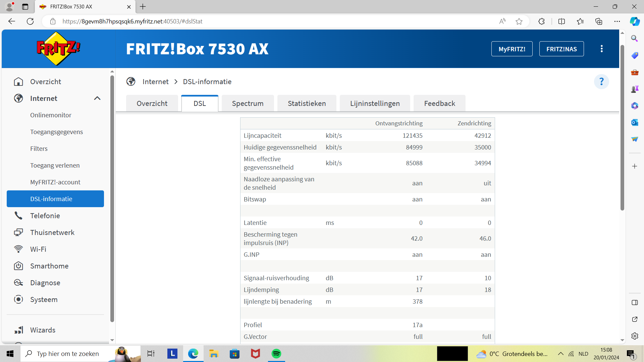Open Onlinemonitor submenu link
This screenshot has width=644, height=362.
[51, 115]
